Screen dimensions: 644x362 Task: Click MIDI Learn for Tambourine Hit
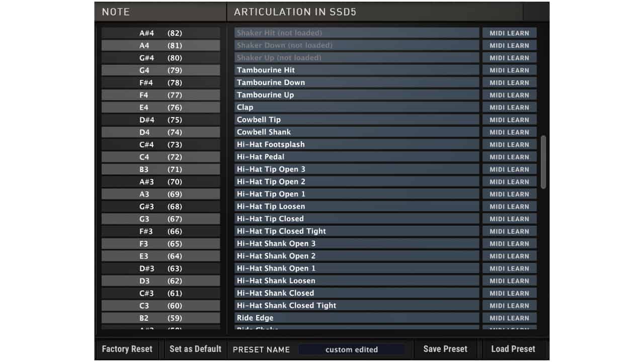(x=509, y=70)
